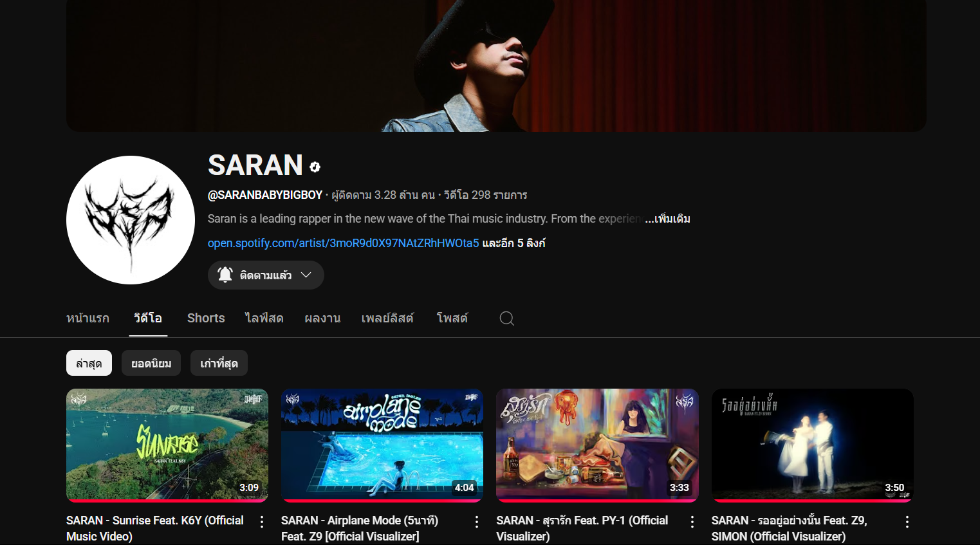
Task: Play the สุรารัก video thumbnail
Action: 597,445
